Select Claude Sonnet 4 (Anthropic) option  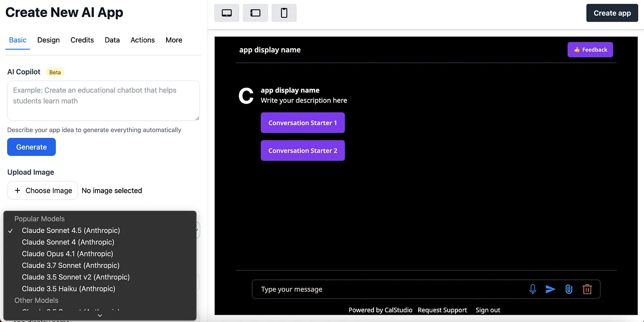coord(100,242)
